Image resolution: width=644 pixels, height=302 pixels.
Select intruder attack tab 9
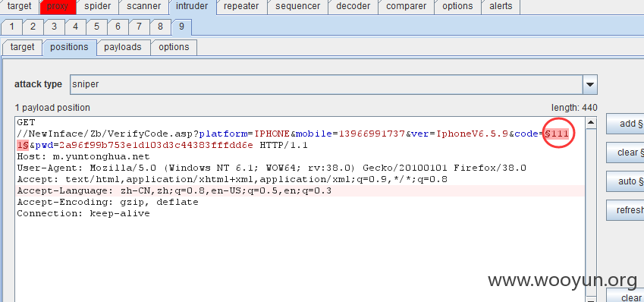(x=181, y=27)
